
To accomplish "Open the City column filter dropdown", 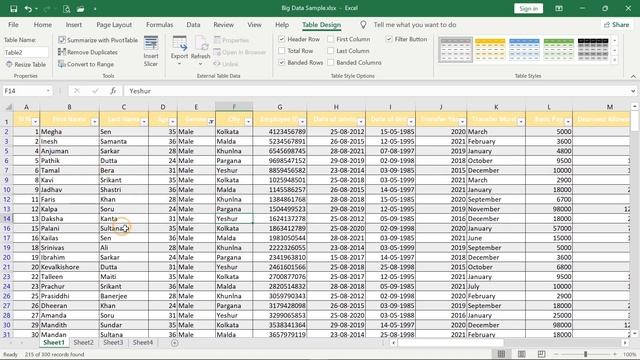I will pos(248,122).
